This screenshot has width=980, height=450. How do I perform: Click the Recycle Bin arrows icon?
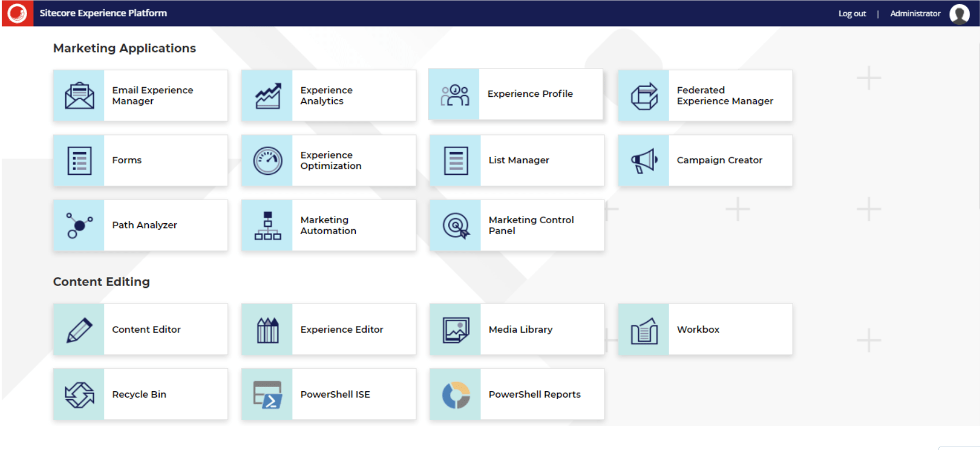click(79, 395)
